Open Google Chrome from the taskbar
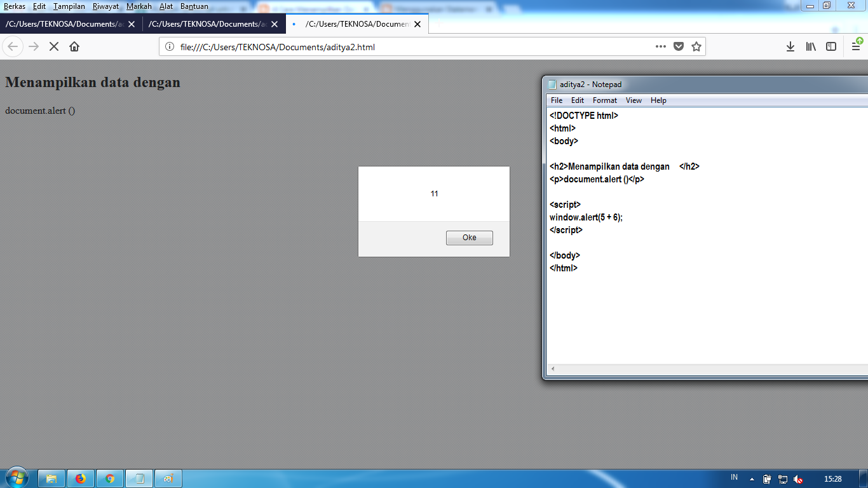The image size is (868, 488). (x=110, y=478)
